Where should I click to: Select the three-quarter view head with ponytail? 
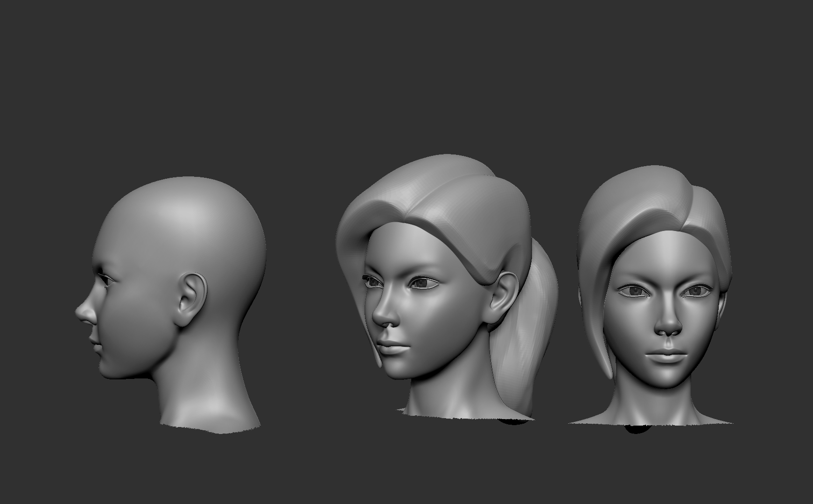pos(447,288)
